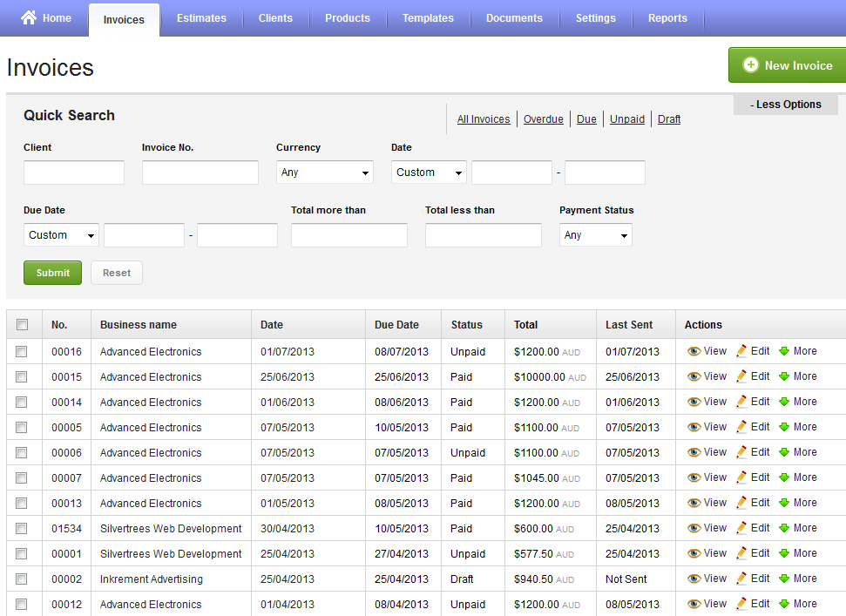Image resolution: width=846 pixels, height=616 pixels.
Task: Open the Currency dropdown
Action: [324, 173]
